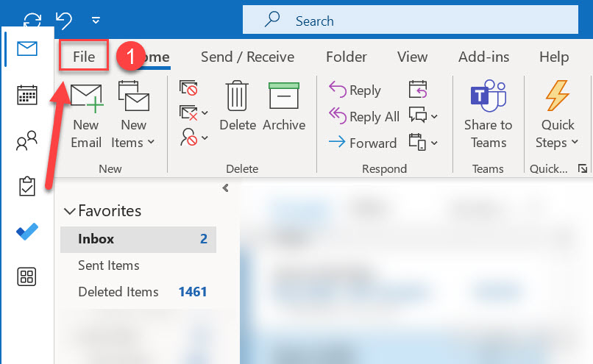Click Reply All in the Respond group
Image resolution: width=593 pixels, height=364 pixels.
pos(363,116)
